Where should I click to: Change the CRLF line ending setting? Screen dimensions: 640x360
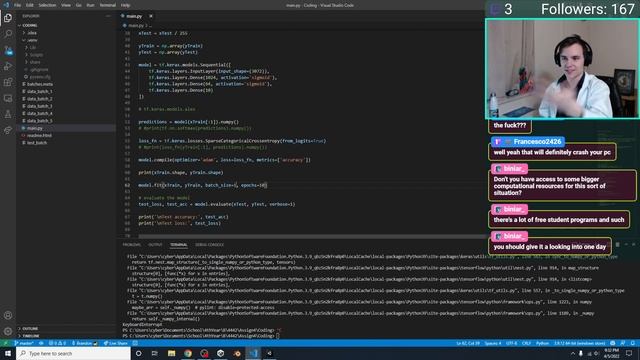[526, 343]
